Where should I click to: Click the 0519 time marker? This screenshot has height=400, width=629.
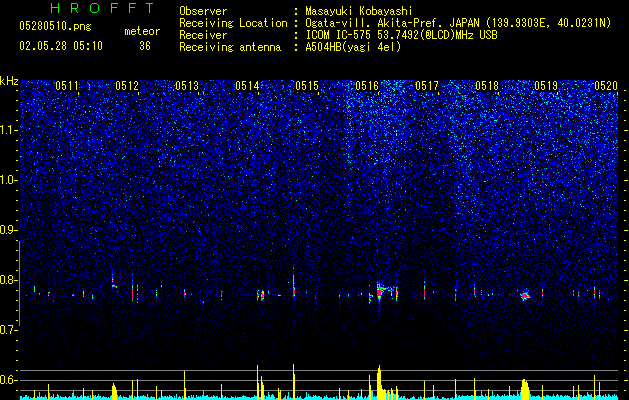(547, 86)
